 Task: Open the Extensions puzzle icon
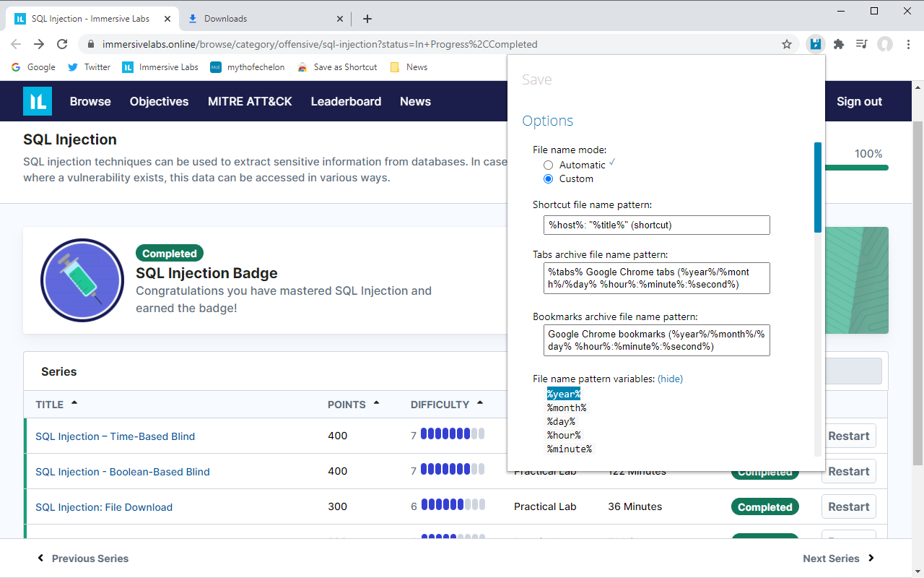(x=838, y=44)
